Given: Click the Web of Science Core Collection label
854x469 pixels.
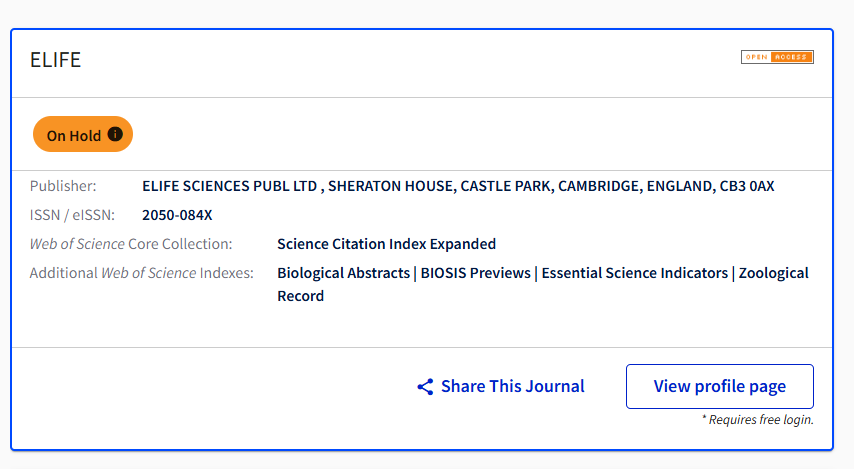Looking at the screenshot, I should [130, 243].
